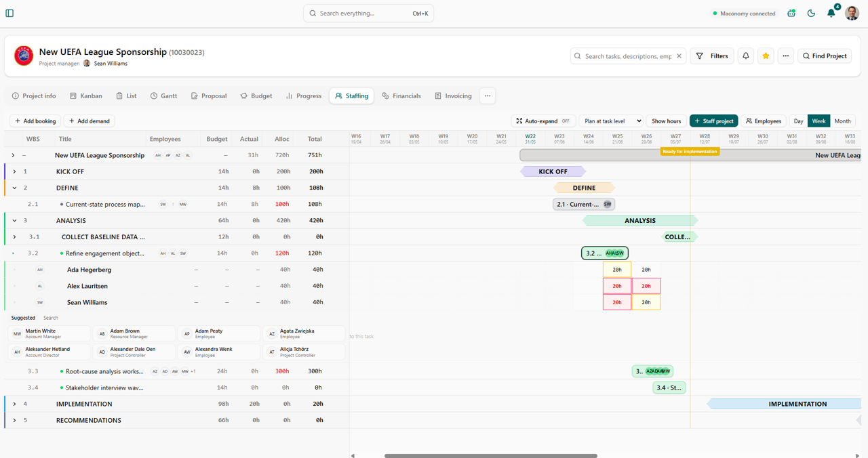Open the Progress tab
This screenshot has width=868, height=458.
[x=304, y=96]
